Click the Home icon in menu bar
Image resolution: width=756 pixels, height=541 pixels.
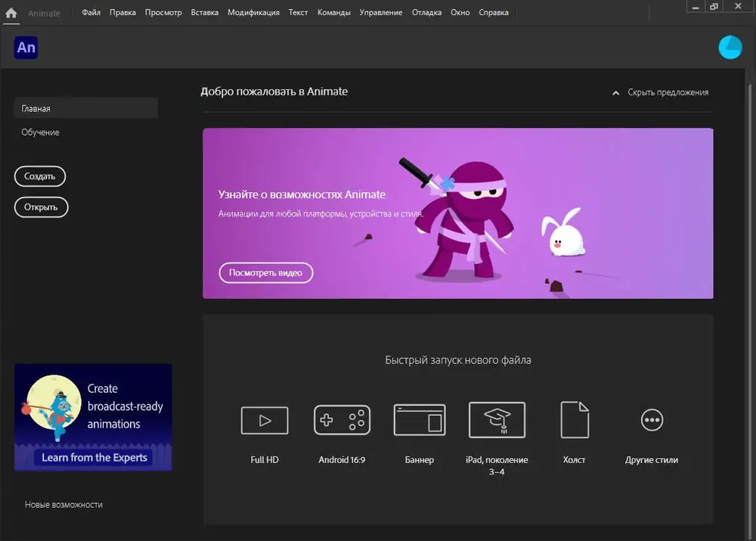tap(11, 13)
